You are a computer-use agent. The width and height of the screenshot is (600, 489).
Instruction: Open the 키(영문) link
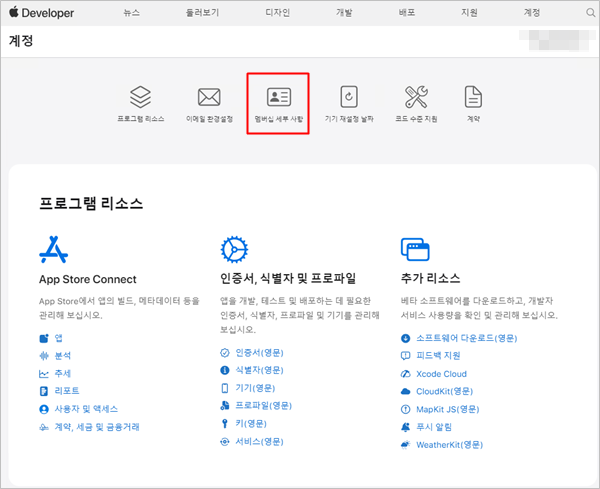click(251, 424)
